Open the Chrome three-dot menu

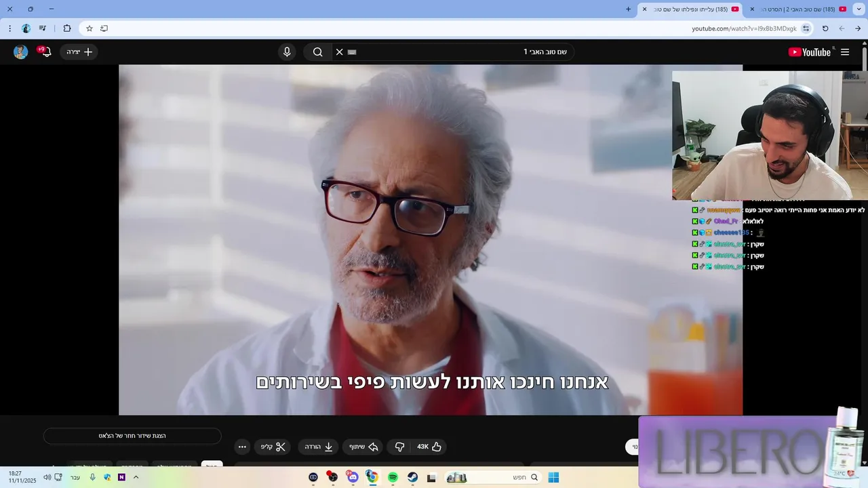(x=9, y=28)
